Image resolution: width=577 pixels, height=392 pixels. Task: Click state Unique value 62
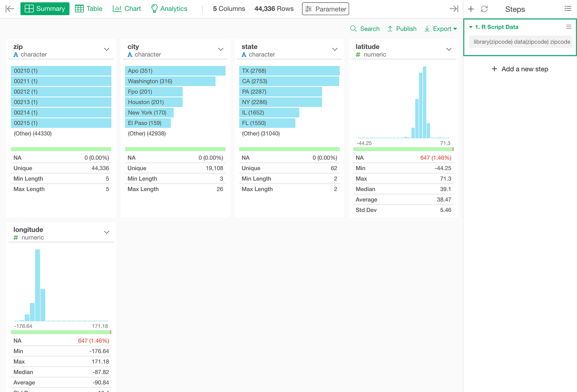click(334, 168)
